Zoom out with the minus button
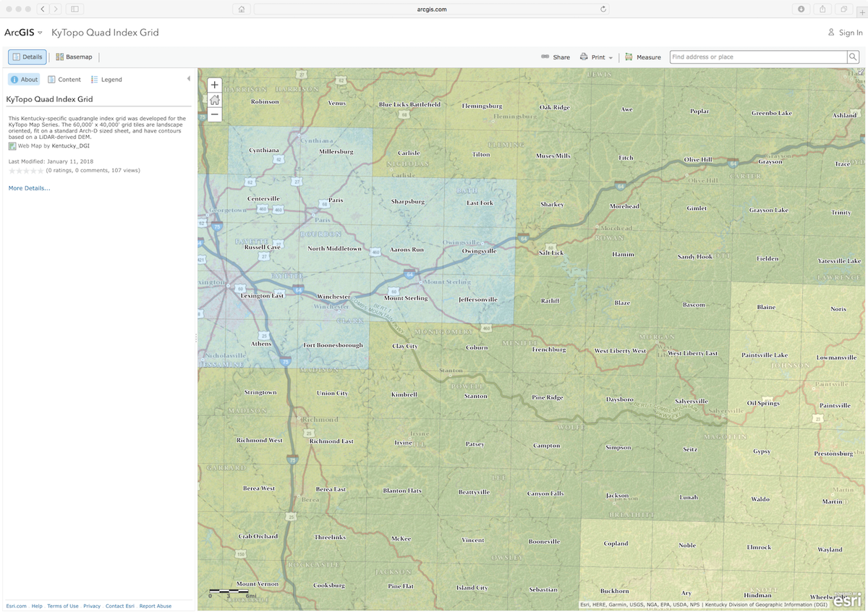Viewport: 868px width, 613px height. (214, 114)
